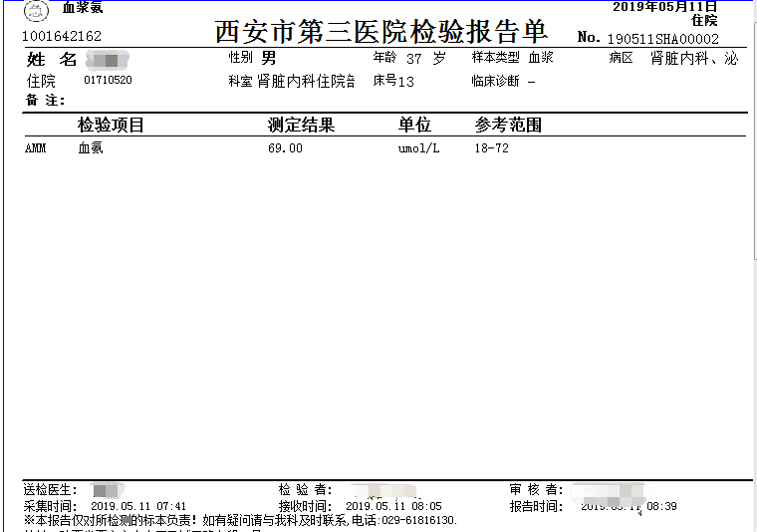
Task: Select the AMM test code cell
Action: pyautogui.click(x=36, y=148)
